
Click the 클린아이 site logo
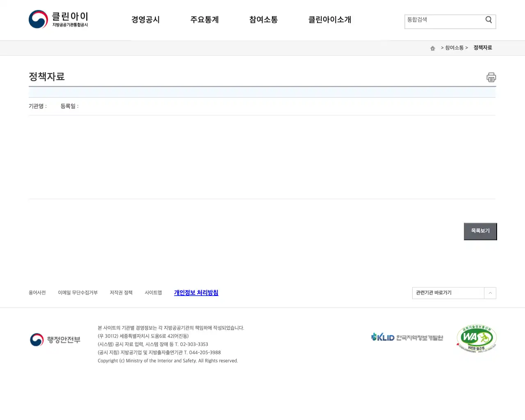58,19
